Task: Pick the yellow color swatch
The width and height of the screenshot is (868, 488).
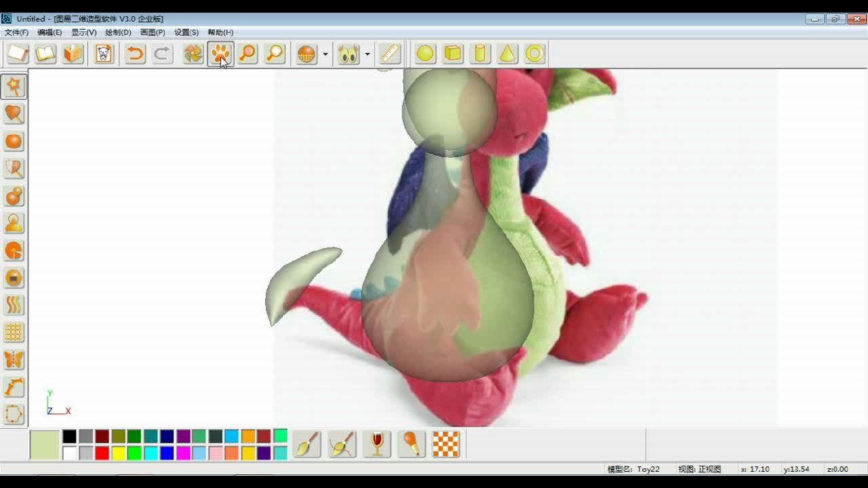Action: [118, 453]
